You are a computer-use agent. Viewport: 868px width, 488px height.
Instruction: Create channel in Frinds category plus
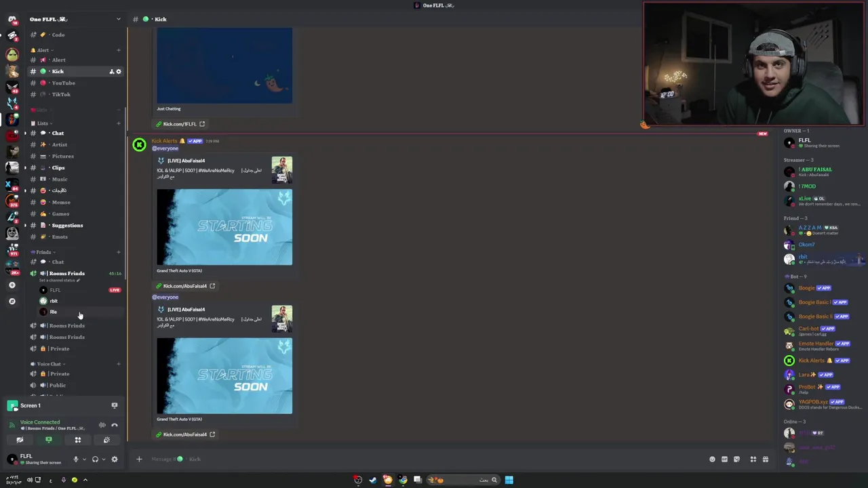pos(119,252)
